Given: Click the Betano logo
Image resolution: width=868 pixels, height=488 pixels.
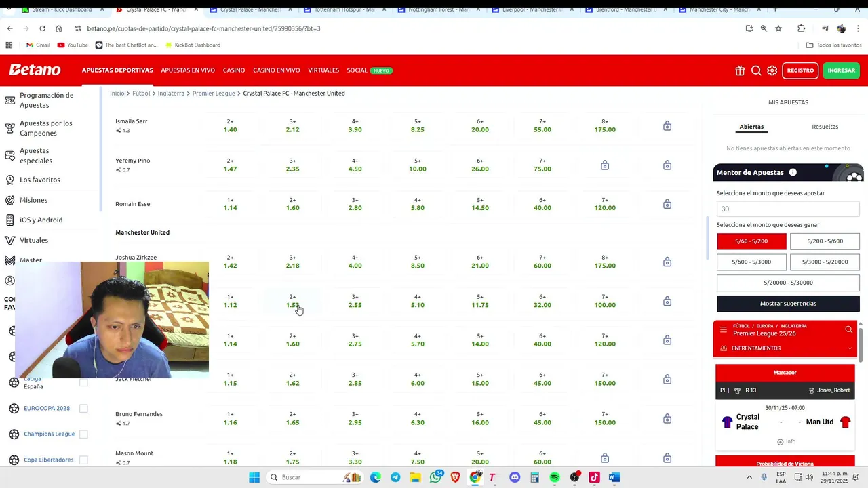Looking at the screenshot, I should pos(35,70).
